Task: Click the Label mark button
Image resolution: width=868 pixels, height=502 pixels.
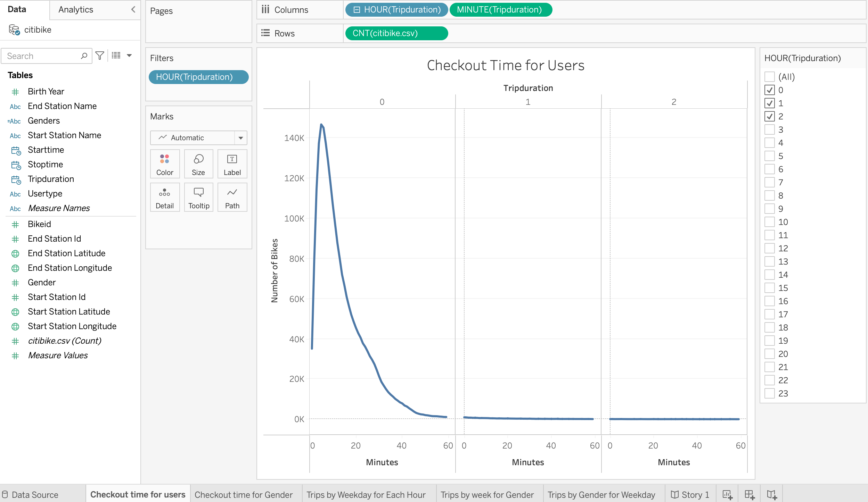Action: click(x=232, y=164)
